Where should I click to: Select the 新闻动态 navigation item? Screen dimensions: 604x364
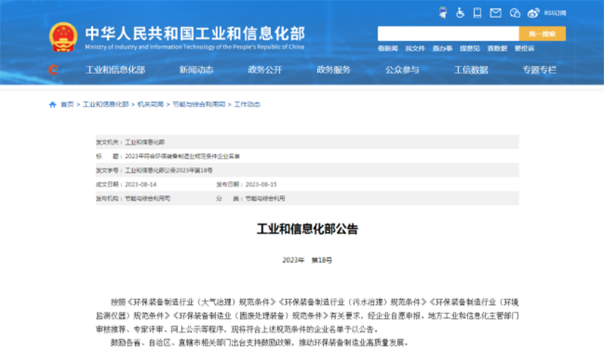tap(196, 70)
